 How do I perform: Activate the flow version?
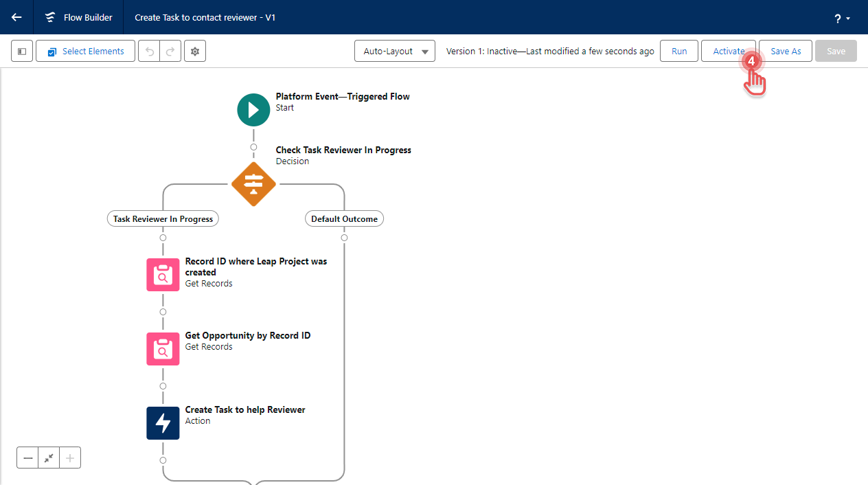(x=727, y=52)
